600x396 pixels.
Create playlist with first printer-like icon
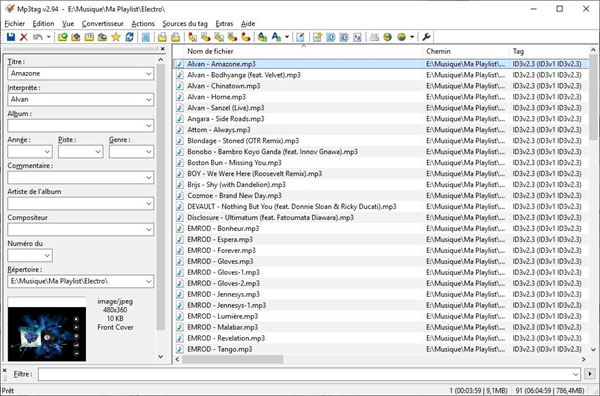[162, 37]
